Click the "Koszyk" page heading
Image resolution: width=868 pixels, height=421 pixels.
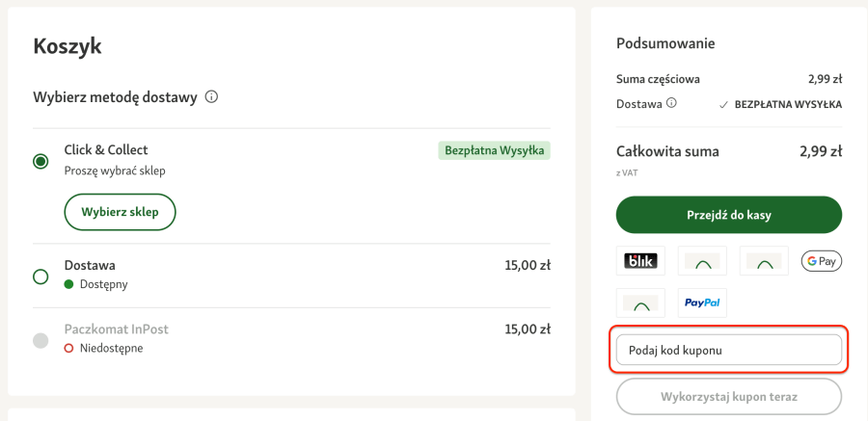coord(67,45)
